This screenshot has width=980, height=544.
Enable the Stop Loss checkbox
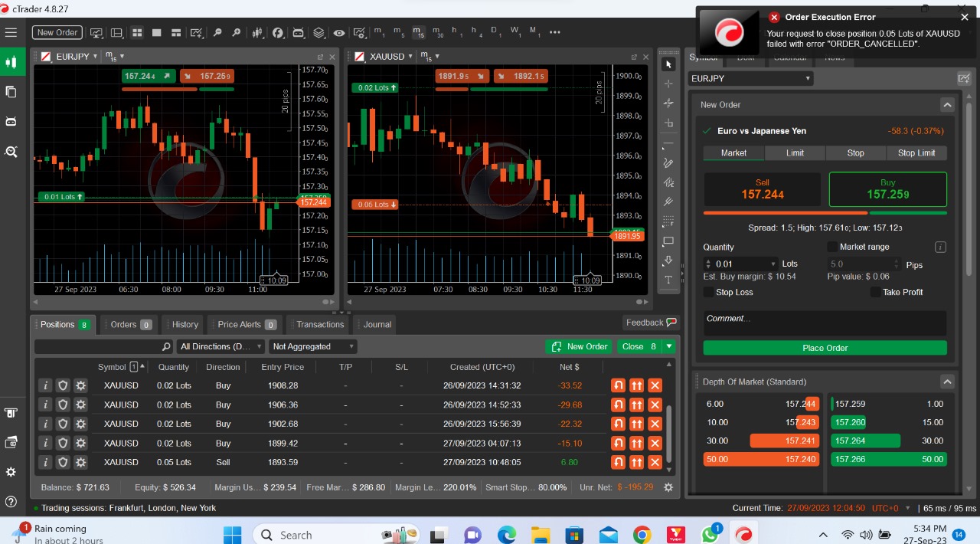point(708,292)
